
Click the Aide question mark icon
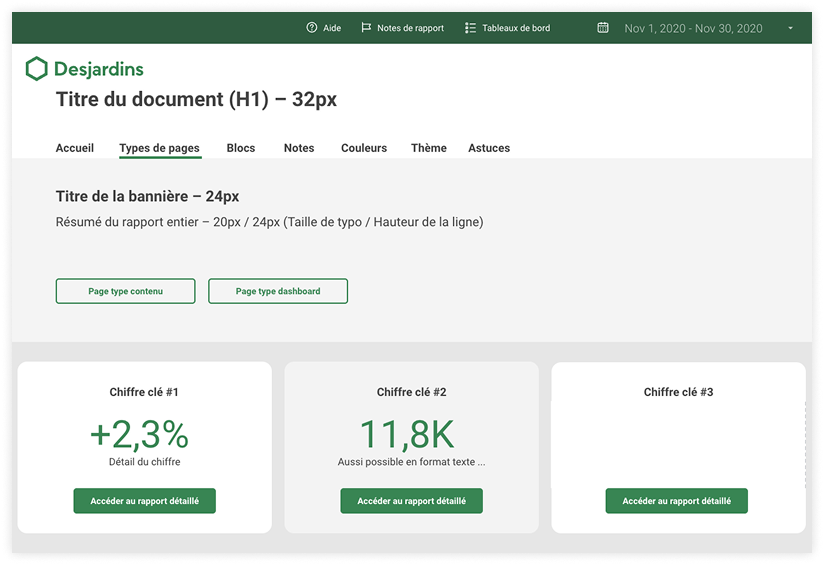[312, 28]
